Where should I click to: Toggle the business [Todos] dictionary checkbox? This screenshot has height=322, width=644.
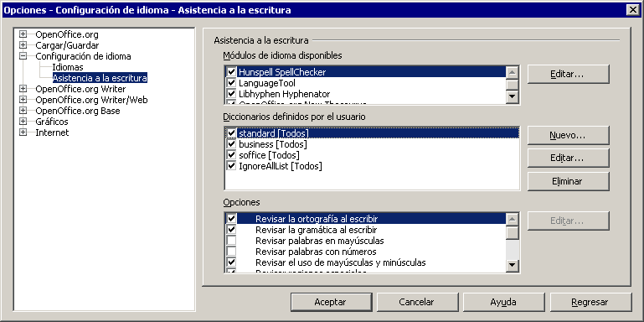(232, 144)
